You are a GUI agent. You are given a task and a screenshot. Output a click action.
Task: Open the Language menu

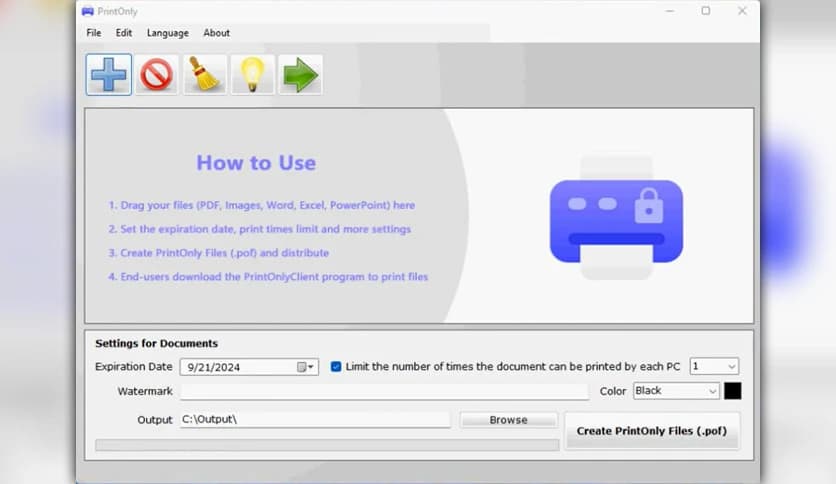tap(167, 33)
